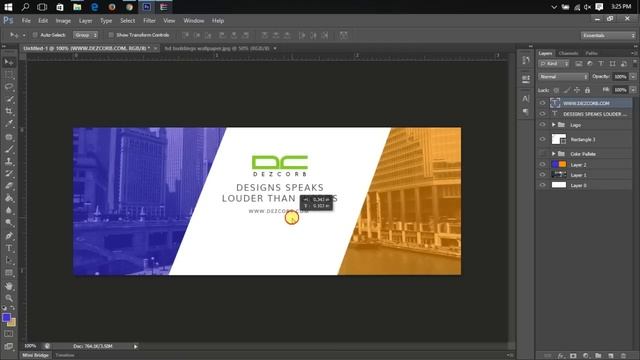Click the foreground color swatch
The height and width of the screenshot is (360, 640).
[6, 318]
